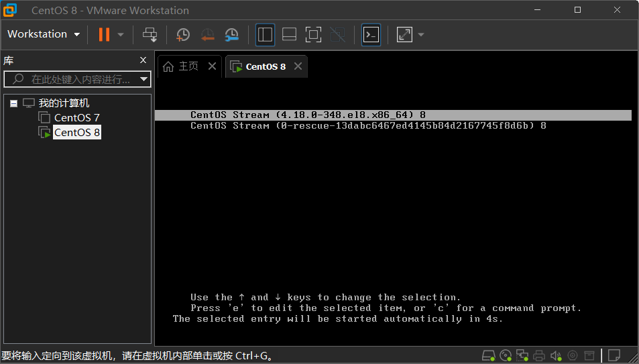This screenshot has height=364, width=639.
Task: Select CentOS 7 in the library tree
Action: click(x=76, y=118)
